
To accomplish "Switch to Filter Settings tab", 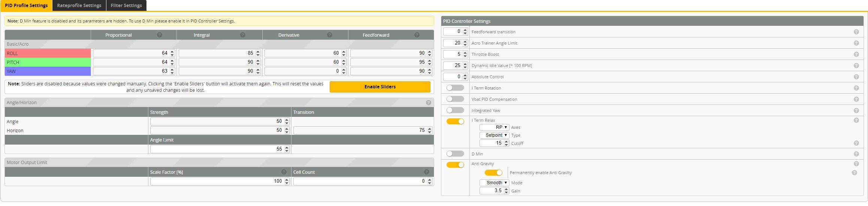I will click(x=126, y=6).
